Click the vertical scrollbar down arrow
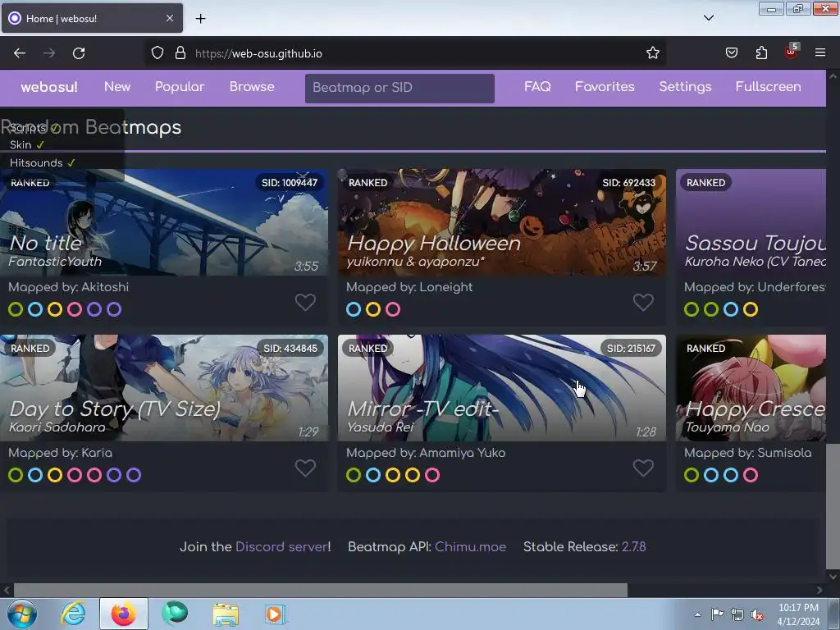This screenshot has width=840, height=630. click(x=833, y=577)
